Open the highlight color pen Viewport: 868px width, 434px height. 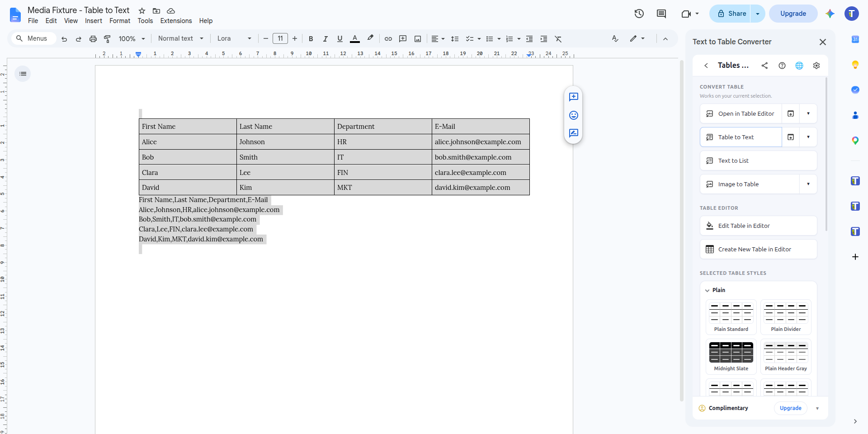(370, 39)
